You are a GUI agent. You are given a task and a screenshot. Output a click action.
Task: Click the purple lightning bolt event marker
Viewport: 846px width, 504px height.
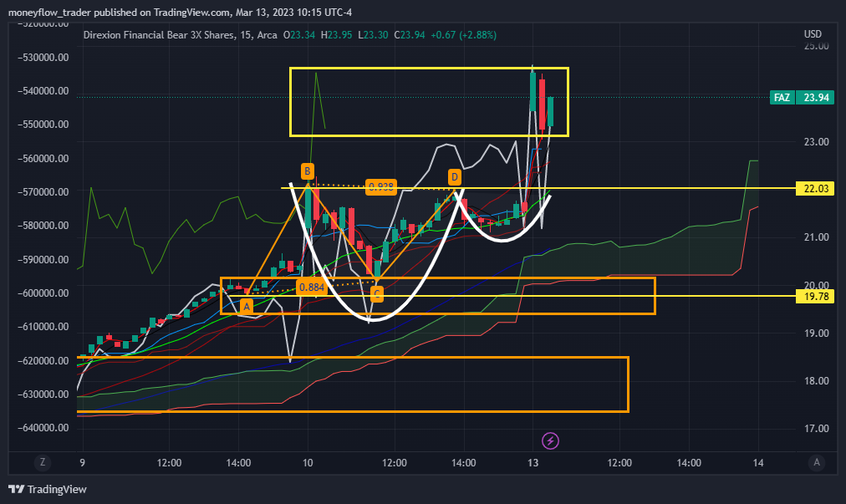tap(550, 440)
